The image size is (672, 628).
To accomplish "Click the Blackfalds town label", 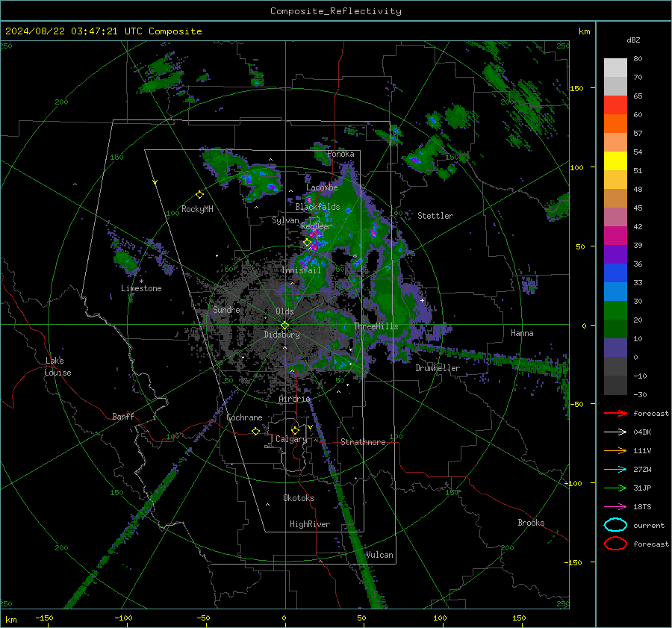I will click(317, 207).
